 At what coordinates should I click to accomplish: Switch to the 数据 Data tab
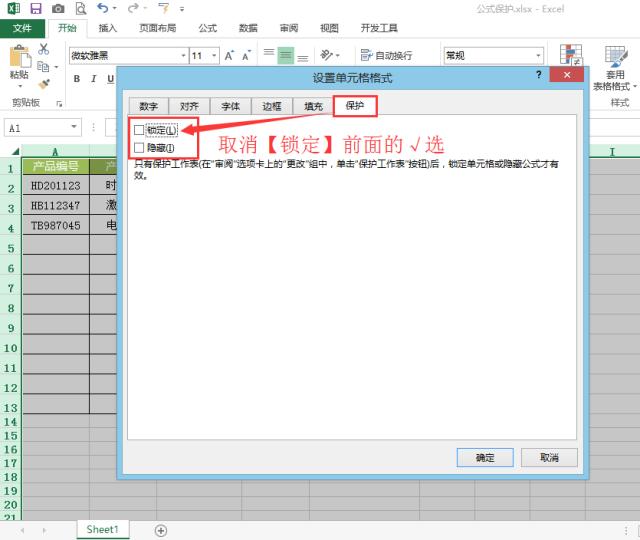[x=248, y=28]
